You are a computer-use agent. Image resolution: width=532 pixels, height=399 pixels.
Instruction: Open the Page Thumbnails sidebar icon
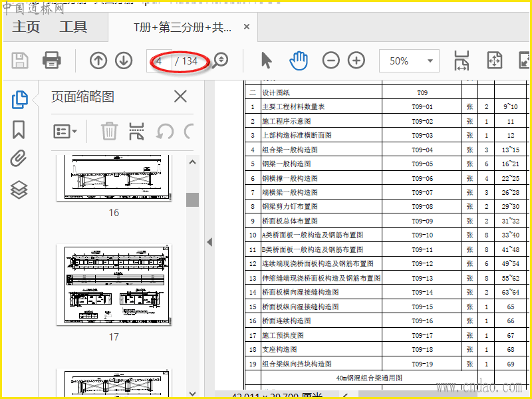[20, 100]
